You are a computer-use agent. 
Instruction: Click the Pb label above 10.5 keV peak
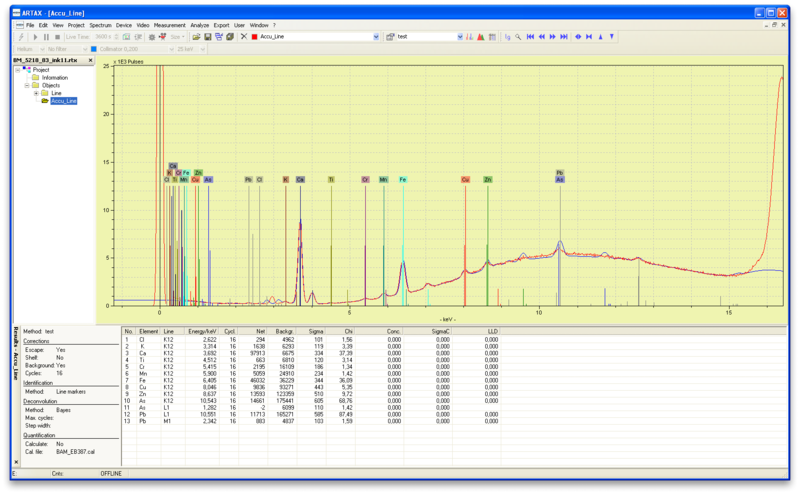(560, 173)
